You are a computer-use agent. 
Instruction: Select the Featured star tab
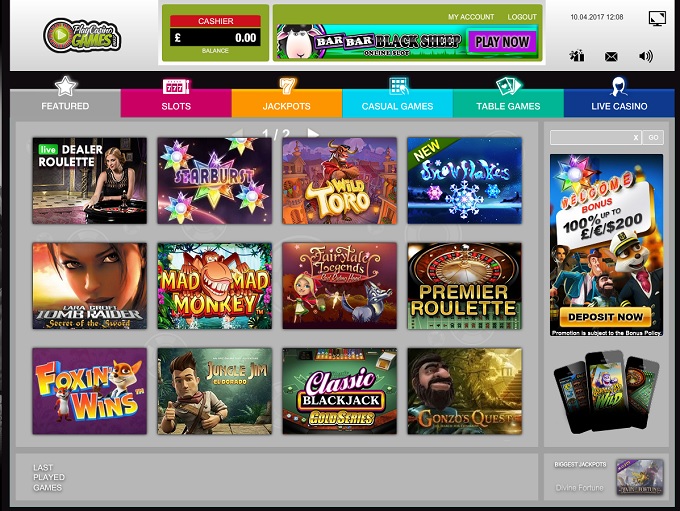pos(65,97)
